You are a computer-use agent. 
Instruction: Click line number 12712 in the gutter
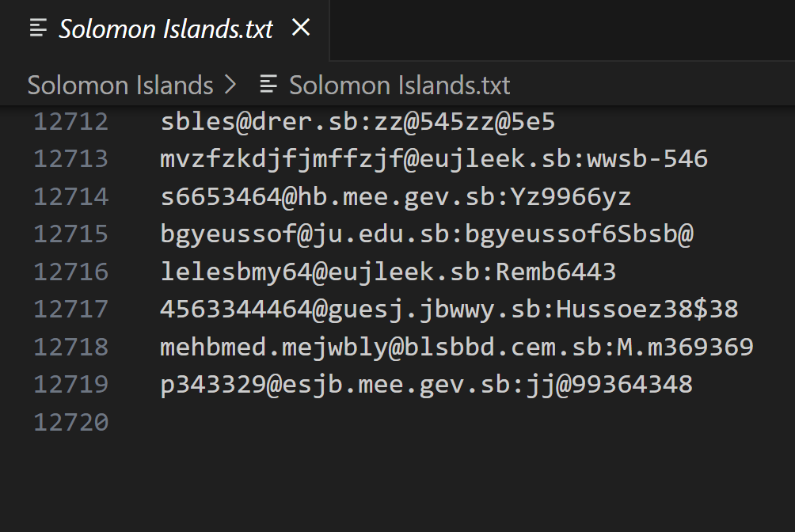pos(70,123)
